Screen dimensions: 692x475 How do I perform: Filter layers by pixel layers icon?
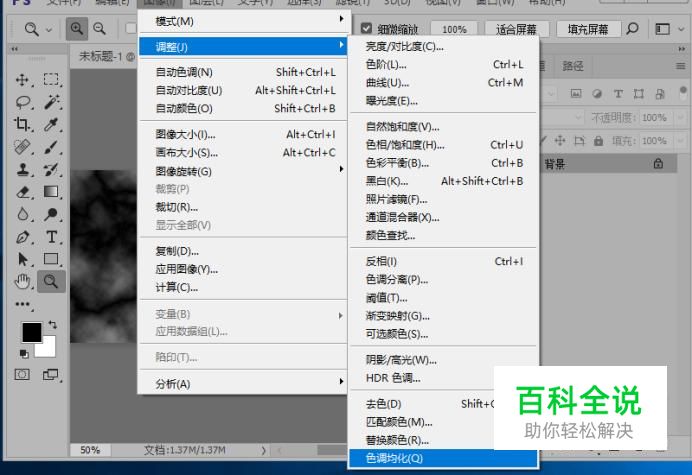point(575,94)
